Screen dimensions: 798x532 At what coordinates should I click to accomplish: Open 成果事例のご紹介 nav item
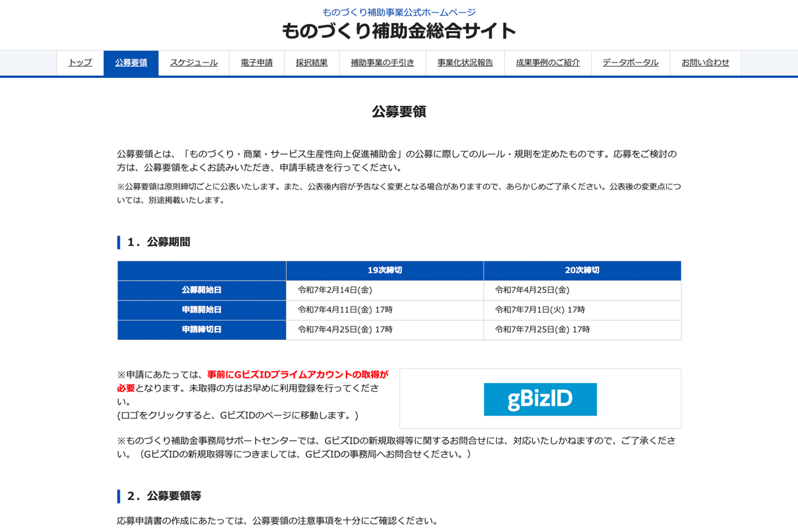point(548,63)
